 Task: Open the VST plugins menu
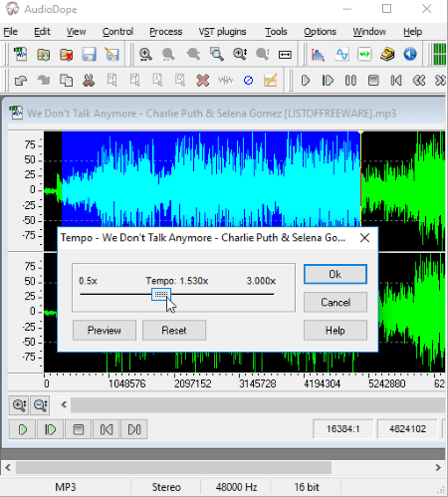coord(222,32)
